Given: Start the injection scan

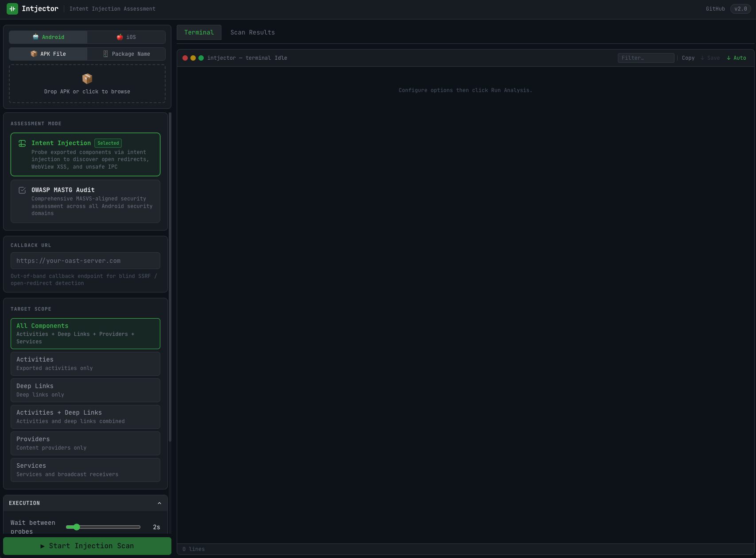Looking at the screenshot, I should point(87,546).
